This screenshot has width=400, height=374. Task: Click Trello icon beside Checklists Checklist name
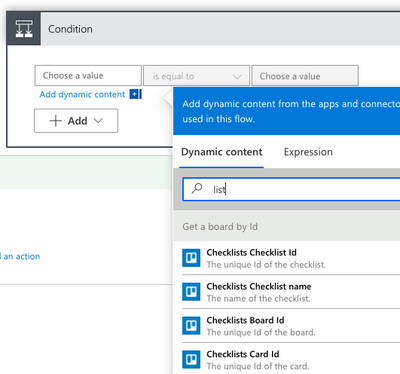(191, 292)
